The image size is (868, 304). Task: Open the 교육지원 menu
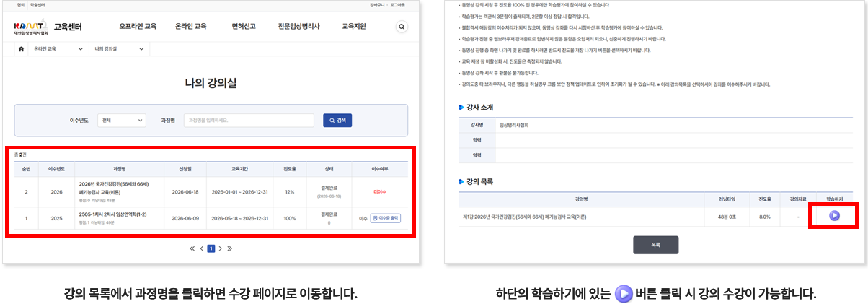354,27
